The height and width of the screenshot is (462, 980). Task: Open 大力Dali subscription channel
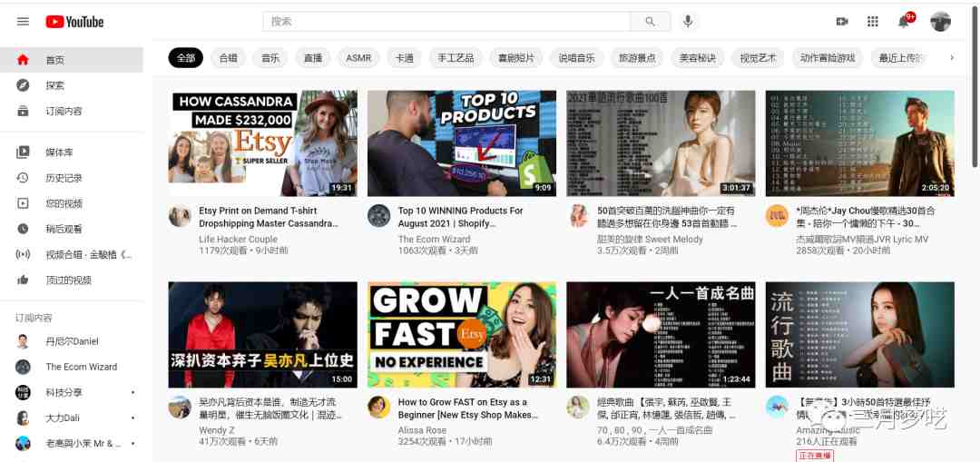tap(72, 418)
